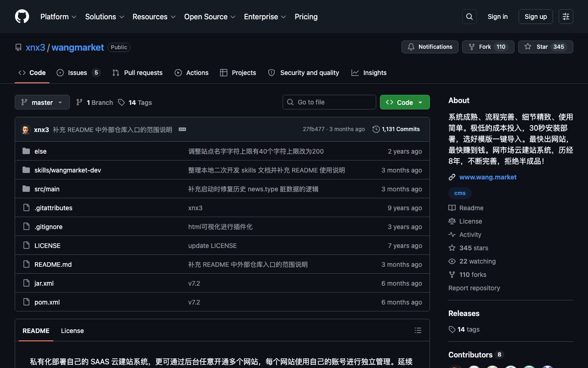Expand the Enterprise menu
This screenshot has width=588, height=368.
[x=265, y=17]
